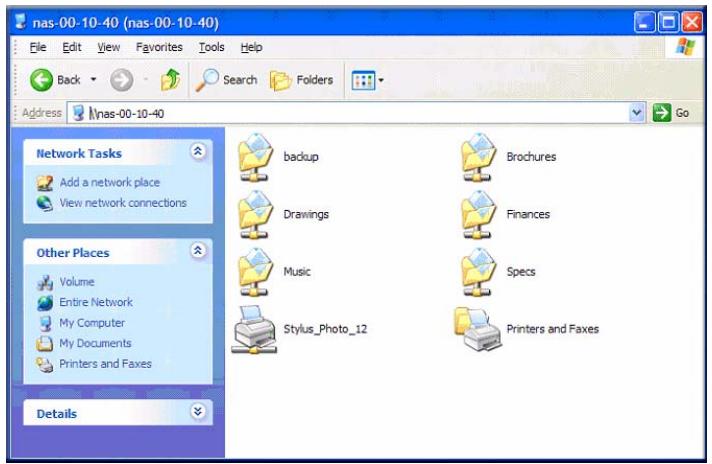Click the Entire Network link
The width and height of the screenshot is (712, 464).
click(x=96, y=302)
